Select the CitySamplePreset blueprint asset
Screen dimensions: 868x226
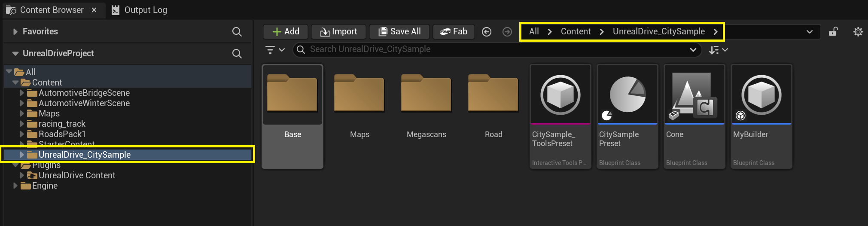pos(627,116)
